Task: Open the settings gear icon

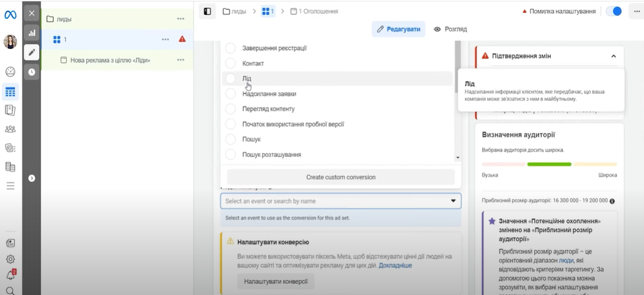Action: [x=10, y=259]
